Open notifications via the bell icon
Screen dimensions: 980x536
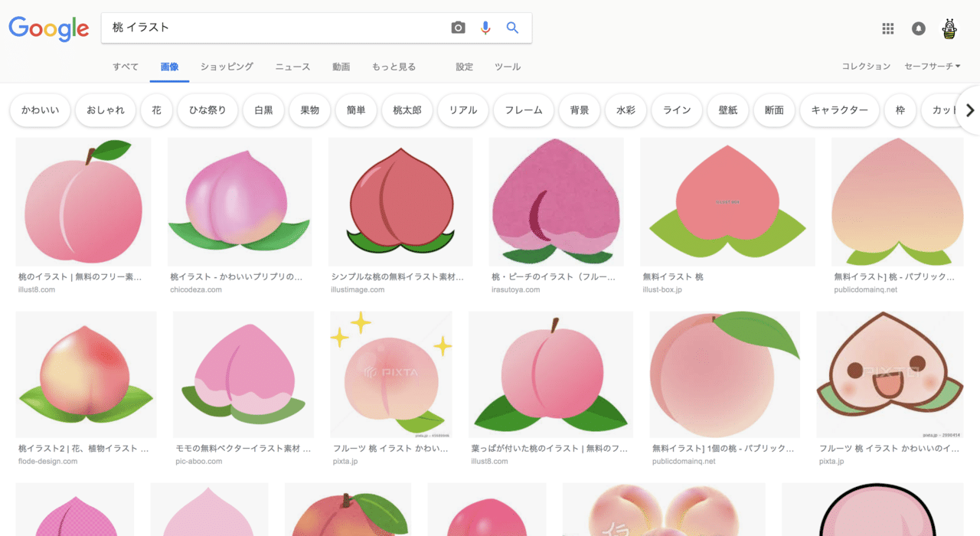[918, 28]
